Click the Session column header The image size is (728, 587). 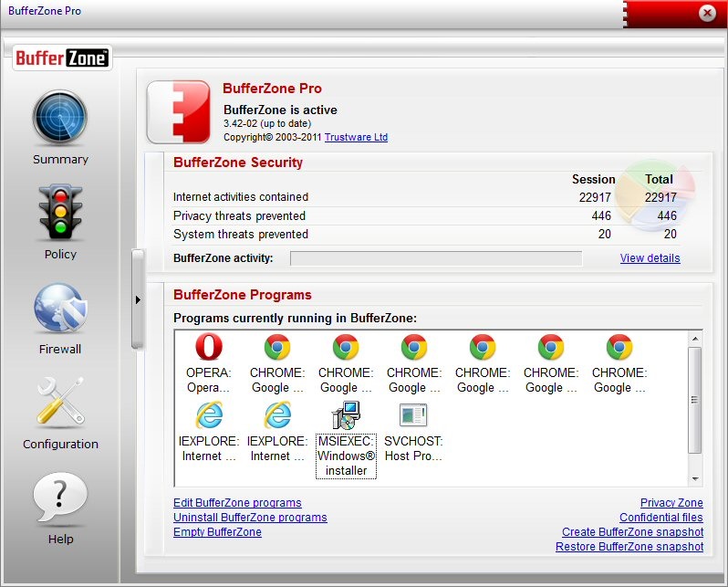(593, 180)
